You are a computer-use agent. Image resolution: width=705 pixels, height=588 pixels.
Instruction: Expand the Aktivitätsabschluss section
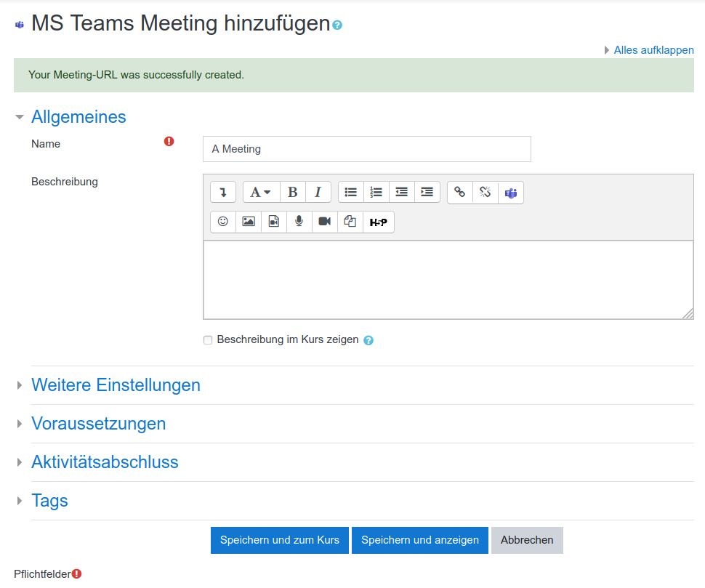(105, 462)
